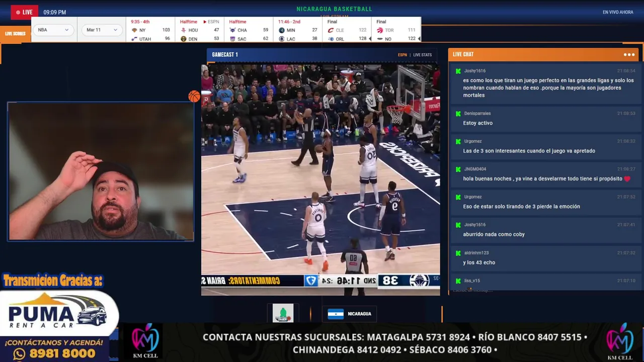Click the NICARAGUA country label
Viewport: 644px width, 362px height.
click(359, 314)
